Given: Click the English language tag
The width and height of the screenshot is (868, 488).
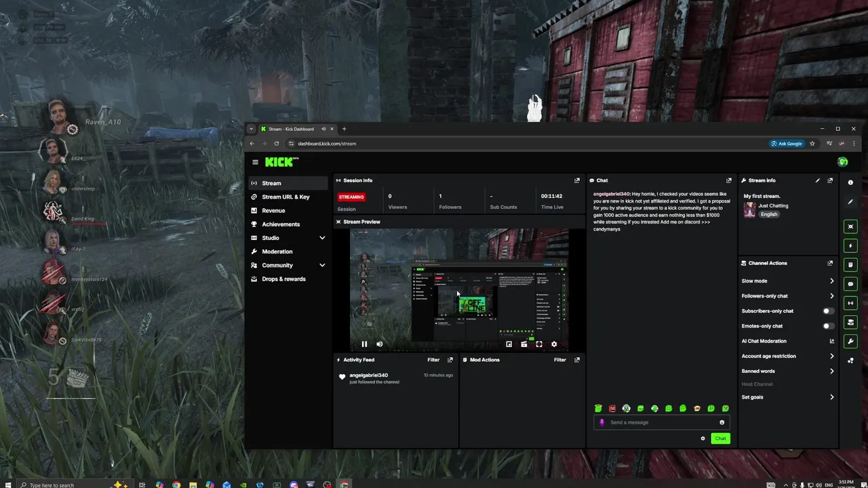Looking at the screenshot, I should (x=768, y=214).
